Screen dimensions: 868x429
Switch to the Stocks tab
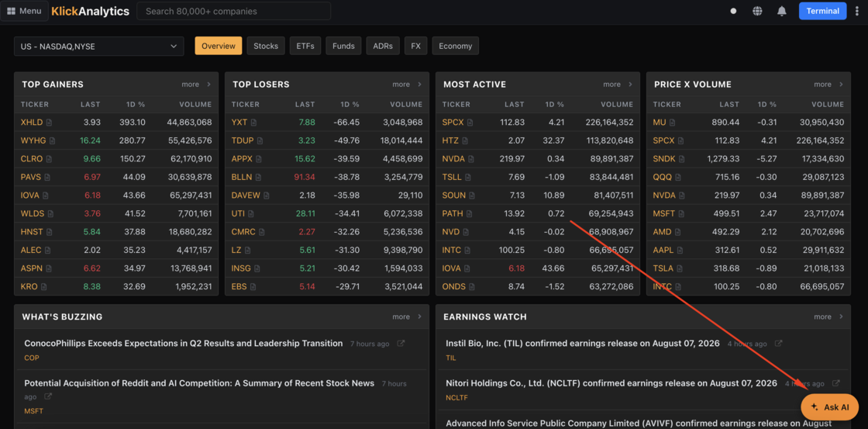click(x=266, y=46)
